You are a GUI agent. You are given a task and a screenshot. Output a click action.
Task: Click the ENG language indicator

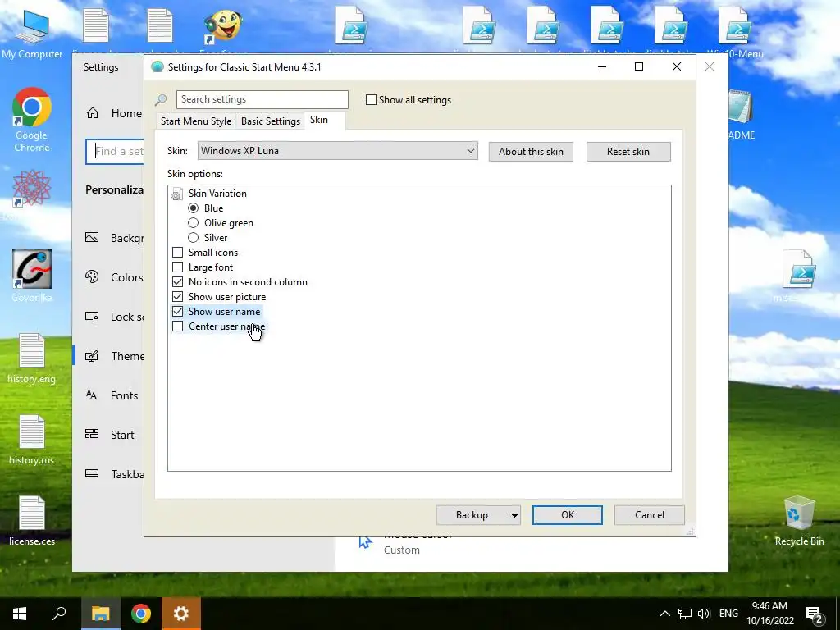[x=728, y=614]
